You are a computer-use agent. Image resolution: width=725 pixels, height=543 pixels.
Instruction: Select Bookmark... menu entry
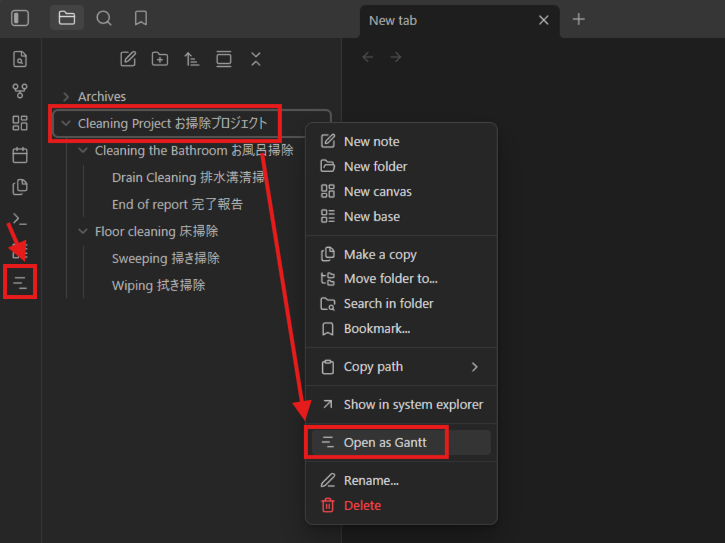click(401, 328)
